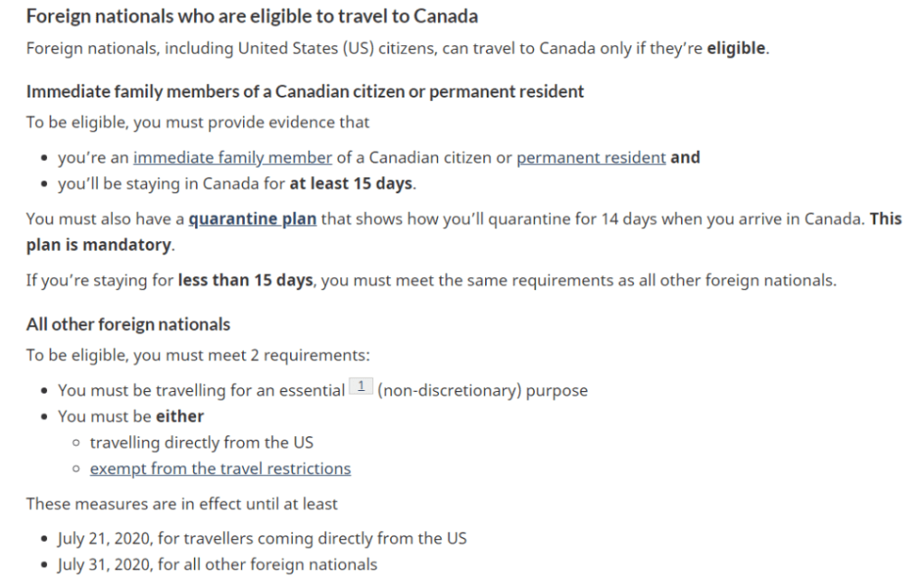Click the "permanent resident" hyperlink in the bullet
Image resolution: width=924 pixels, height=586 pixels.
pos(591,157)
